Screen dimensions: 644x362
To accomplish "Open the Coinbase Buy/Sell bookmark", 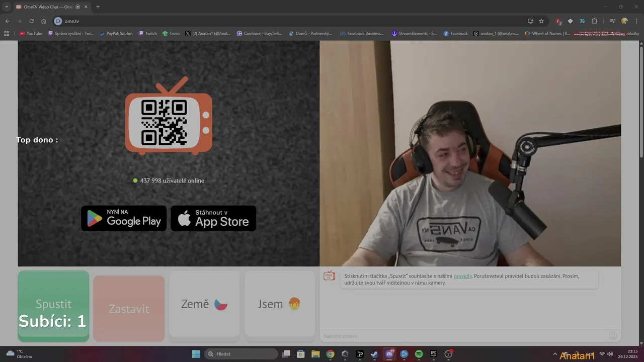I will [x=260, y=34].
